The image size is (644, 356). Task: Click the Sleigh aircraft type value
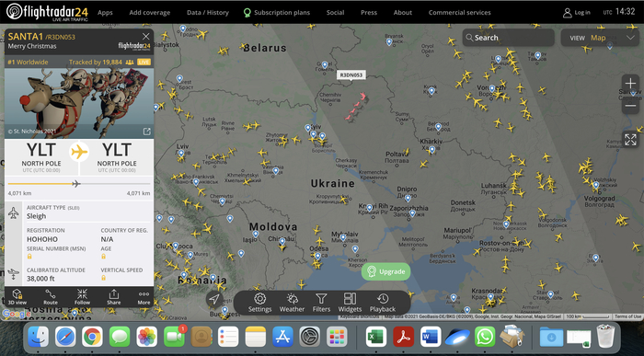point(37,216)
